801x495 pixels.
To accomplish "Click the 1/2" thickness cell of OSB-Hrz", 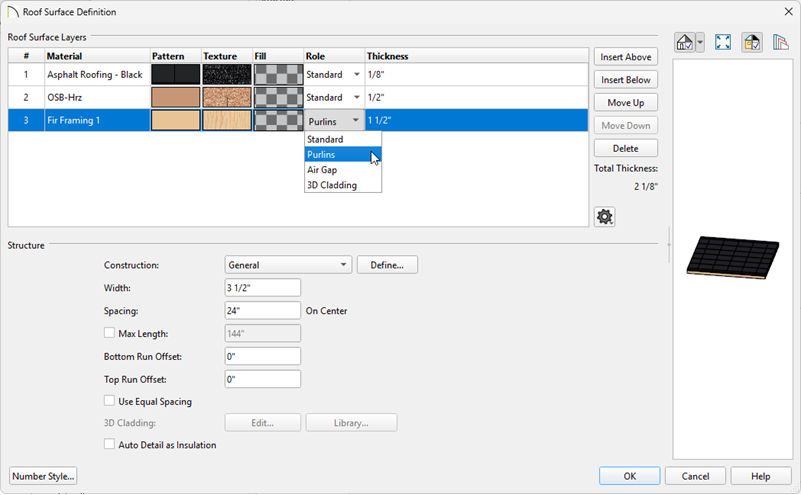I will [477, 98].
